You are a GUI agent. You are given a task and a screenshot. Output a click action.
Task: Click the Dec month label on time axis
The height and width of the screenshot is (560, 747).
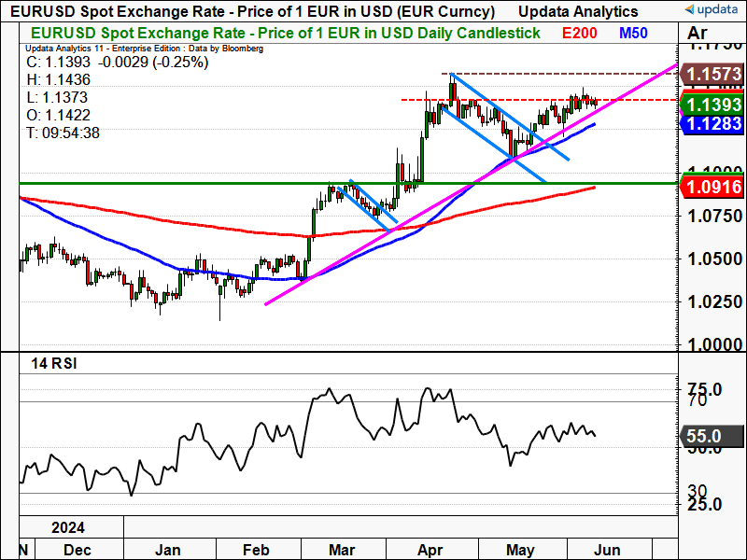coord(77,550)
